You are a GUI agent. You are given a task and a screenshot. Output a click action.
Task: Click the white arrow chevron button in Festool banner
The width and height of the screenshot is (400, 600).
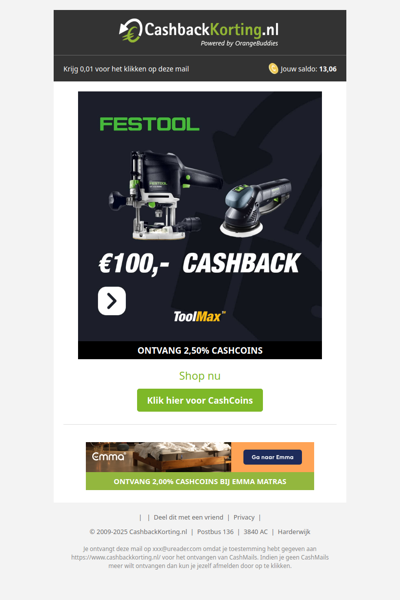[x=112, y=301]
